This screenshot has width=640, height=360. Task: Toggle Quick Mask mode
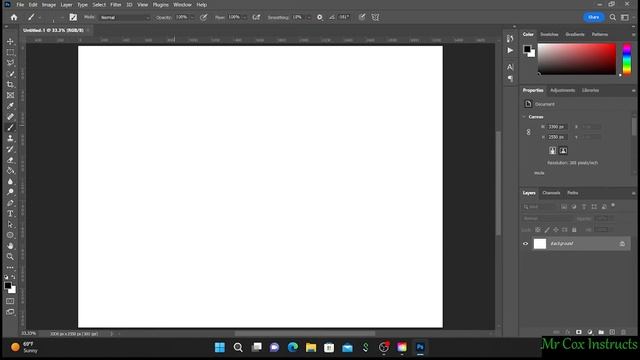point(10,301)
